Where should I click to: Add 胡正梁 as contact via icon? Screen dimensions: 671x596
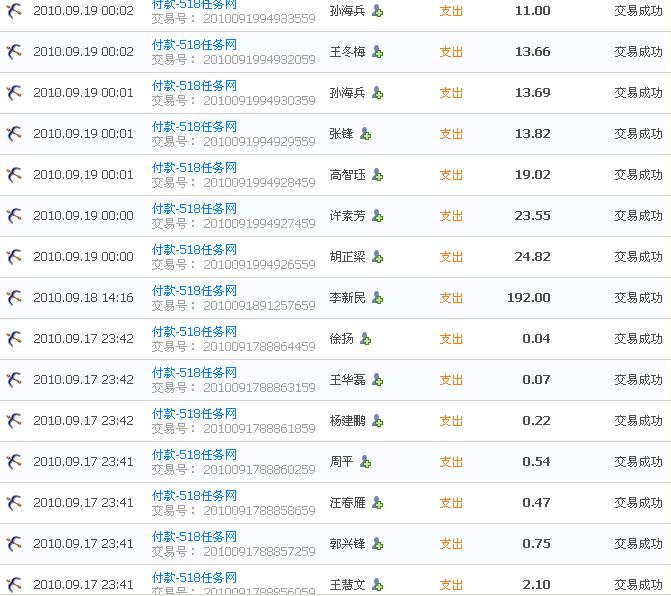377,257
